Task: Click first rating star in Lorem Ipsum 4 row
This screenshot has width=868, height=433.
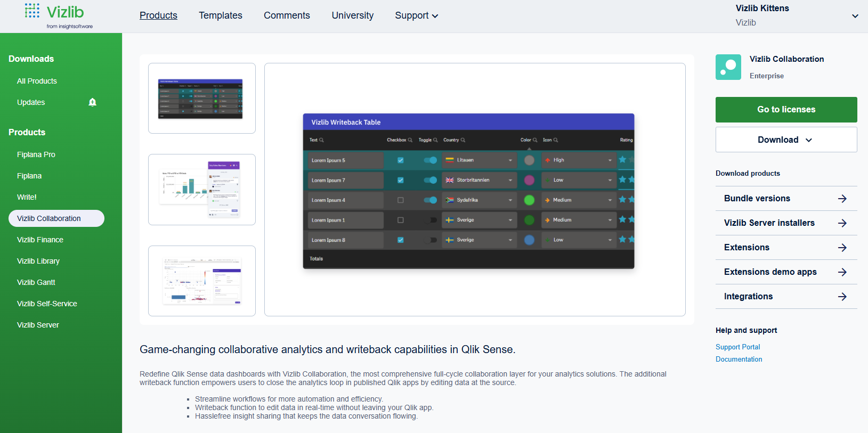Action: (x=622, y=200)
